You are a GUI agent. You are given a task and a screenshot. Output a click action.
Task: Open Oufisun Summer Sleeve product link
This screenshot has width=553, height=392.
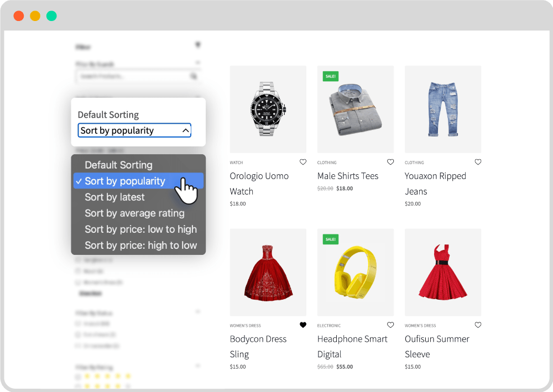point(437,347)
